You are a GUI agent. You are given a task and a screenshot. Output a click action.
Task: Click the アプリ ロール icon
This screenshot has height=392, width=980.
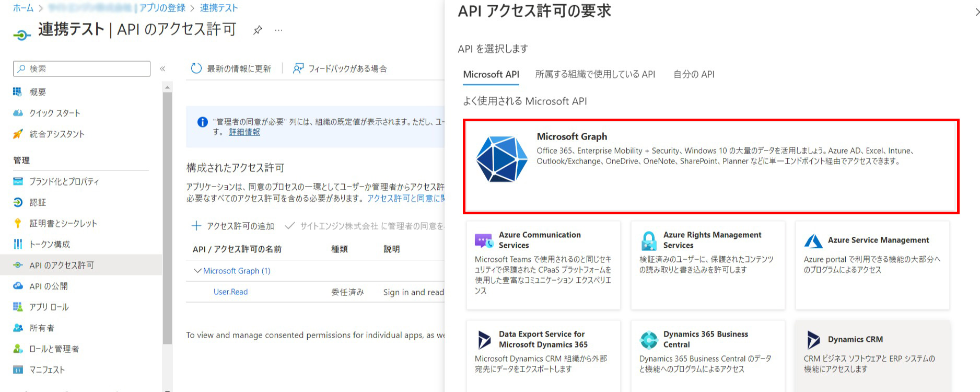(x=18, y=307)
